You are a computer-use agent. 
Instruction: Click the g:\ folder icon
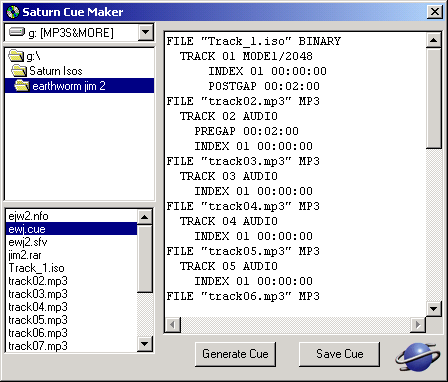pos(16,56)
